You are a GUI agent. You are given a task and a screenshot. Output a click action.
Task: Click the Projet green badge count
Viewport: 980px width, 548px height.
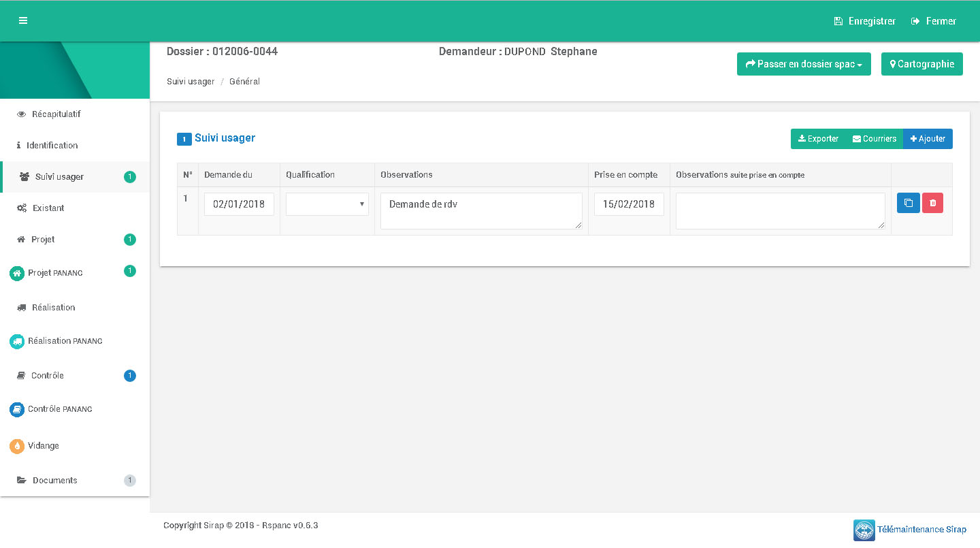[130, 240]
